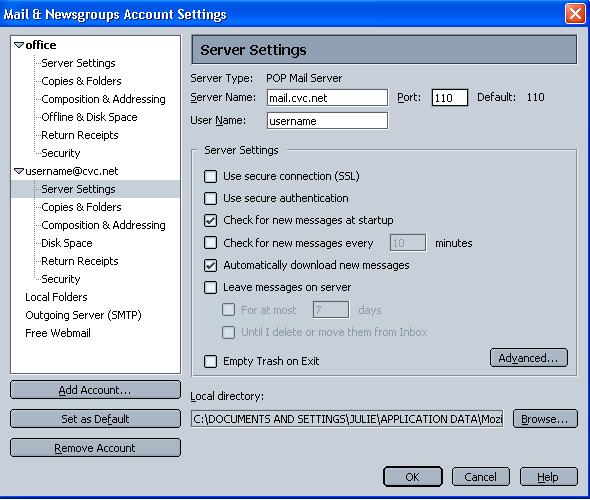Click the Server Name input field
The height and width of the screenshot is (500, 590).
(x=327, y=98)
